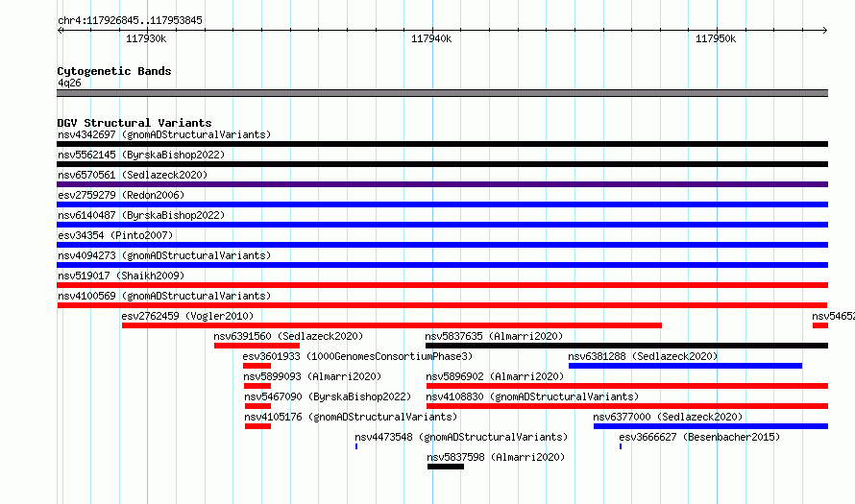Open the esv34354 (Pinto2007) variant label

click(115, 235)
